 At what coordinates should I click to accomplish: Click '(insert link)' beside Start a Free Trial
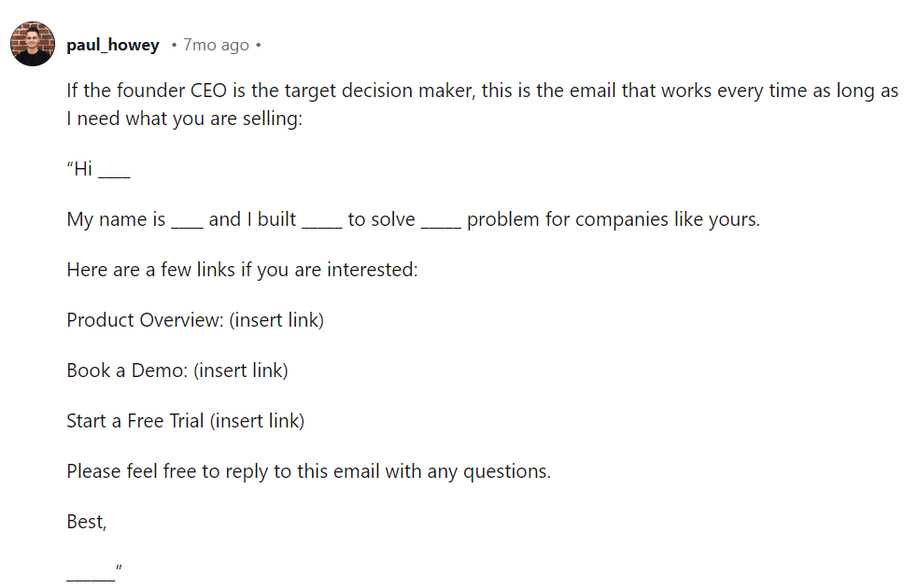tap(258, 421)
